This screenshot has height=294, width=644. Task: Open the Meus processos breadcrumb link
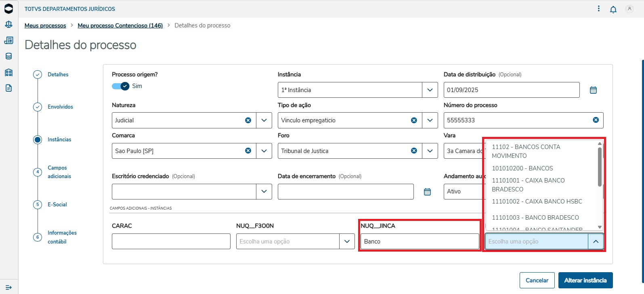(x=45, y=25)
